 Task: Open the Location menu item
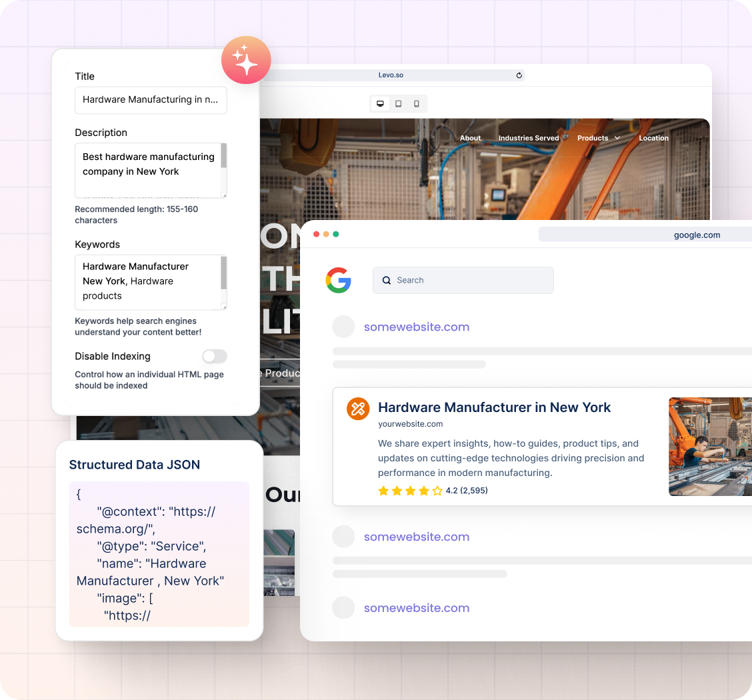pos(653,138)
